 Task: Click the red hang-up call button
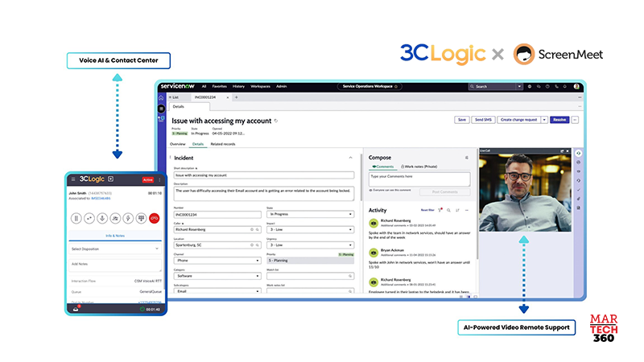[154, 217]
